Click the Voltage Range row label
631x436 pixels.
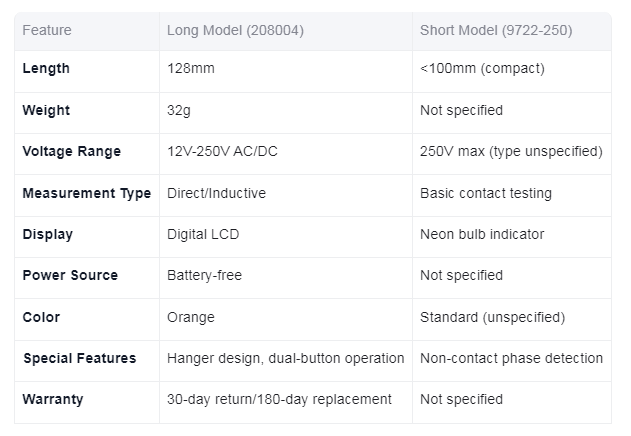(72, 151)
